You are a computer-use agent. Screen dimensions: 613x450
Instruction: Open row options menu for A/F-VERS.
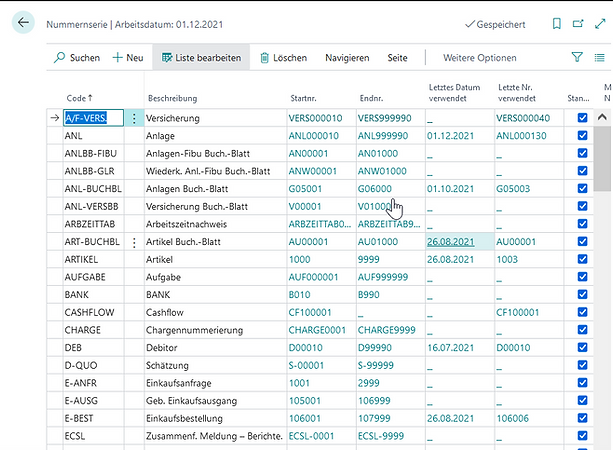coord(135,118)
